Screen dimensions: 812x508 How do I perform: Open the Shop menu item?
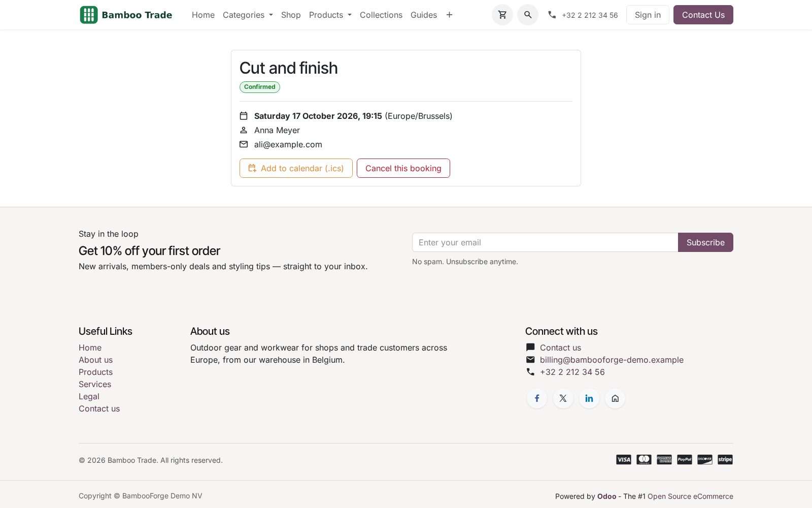[291, 15]
